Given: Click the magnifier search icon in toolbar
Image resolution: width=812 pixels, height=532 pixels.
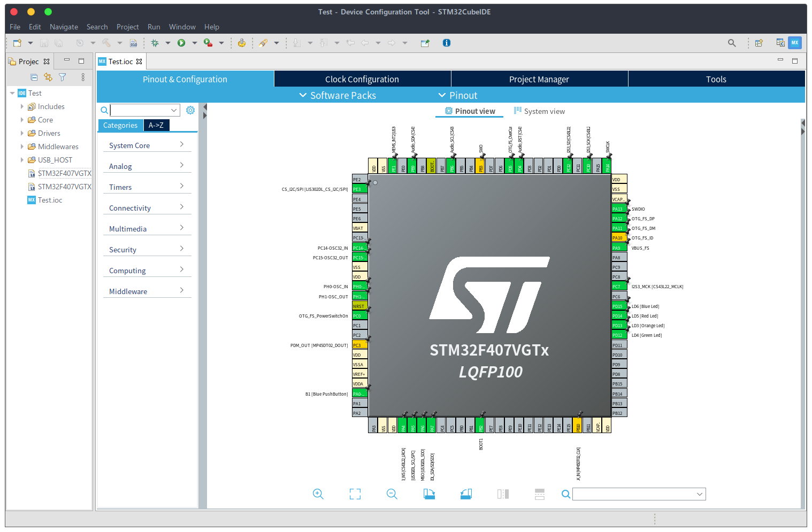Looking at the screenshot, I should 732,43.
